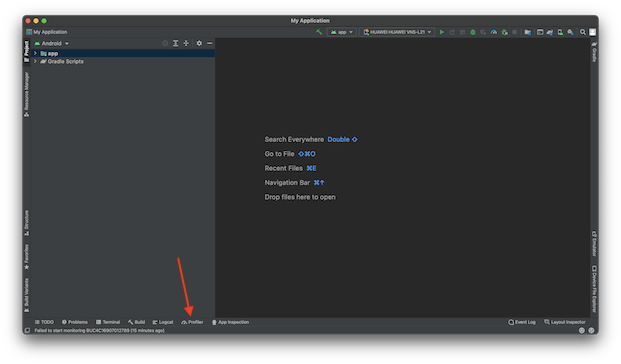The height and width of the screenshot is (364, 621).
Task: Open the TODO tool window
Action: [44, 322]
